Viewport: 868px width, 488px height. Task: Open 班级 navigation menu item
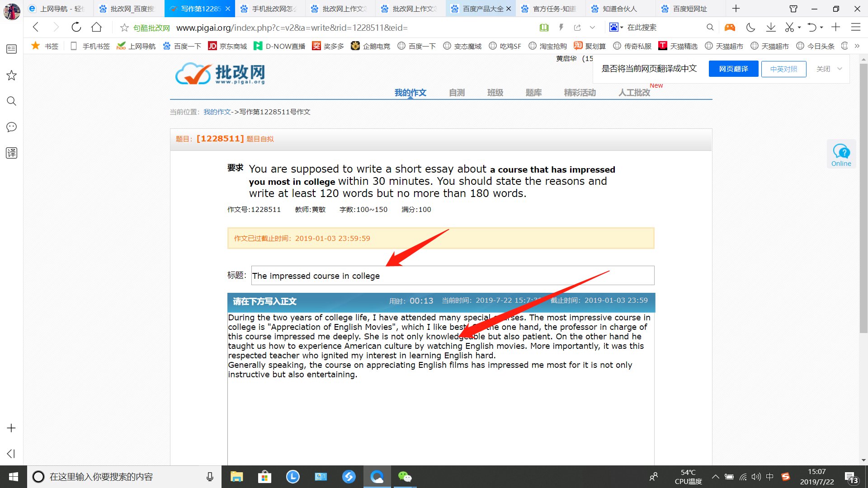tap(495, 93)
